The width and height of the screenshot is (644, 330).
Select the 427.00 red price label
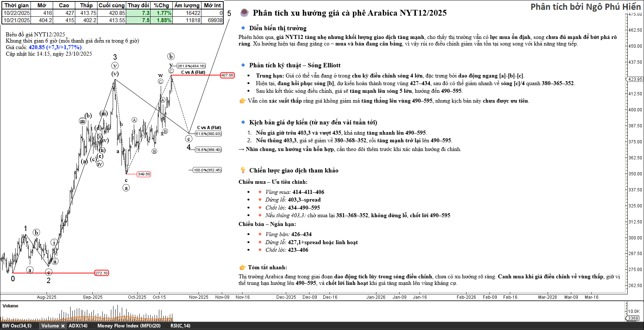point(227,75)
